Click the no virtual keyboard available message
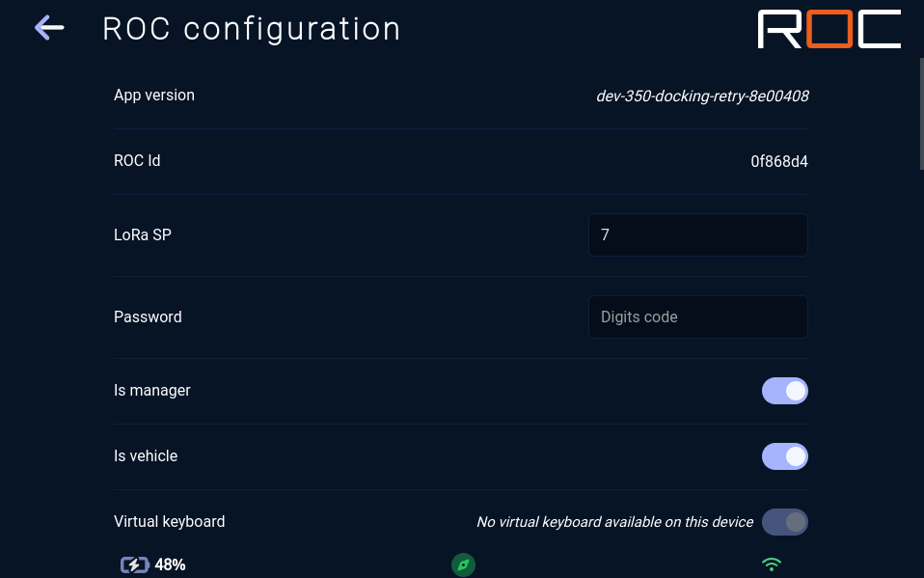 point(614,522)
